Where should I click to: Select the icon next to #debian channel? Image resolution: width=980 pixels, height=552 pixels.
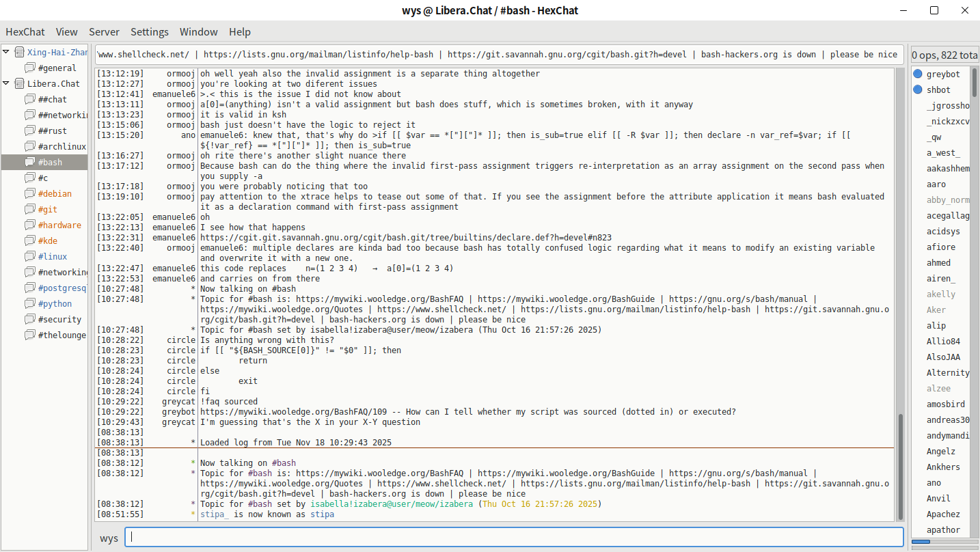click(x=29, y=194)
